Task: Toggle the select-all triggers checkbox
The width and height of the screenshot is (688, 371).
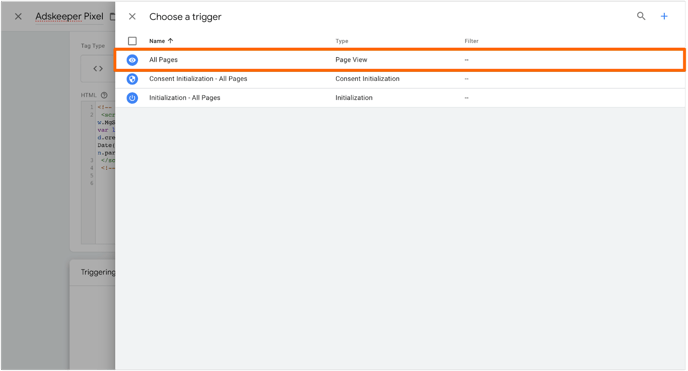Action: tap(132, 41)
